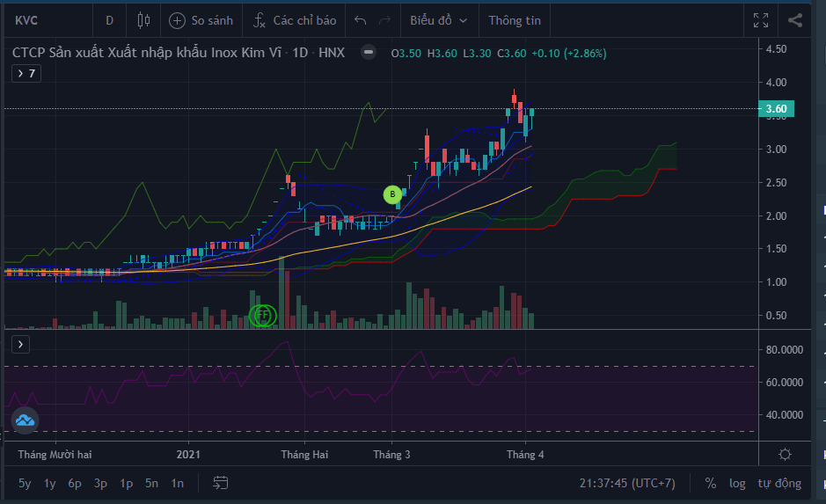
Task: Change the D timeframe interval
Action: point(109,20)
